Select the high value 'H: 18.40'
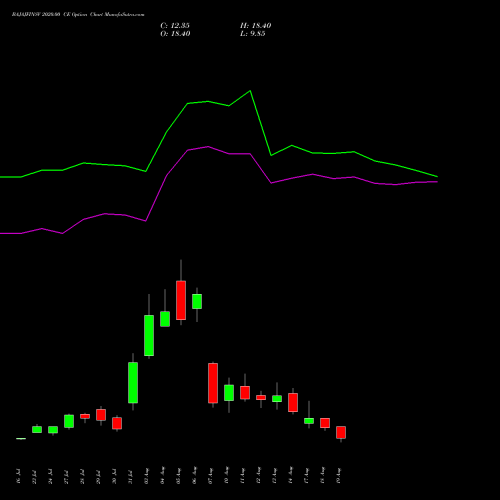 click(256, 26)
